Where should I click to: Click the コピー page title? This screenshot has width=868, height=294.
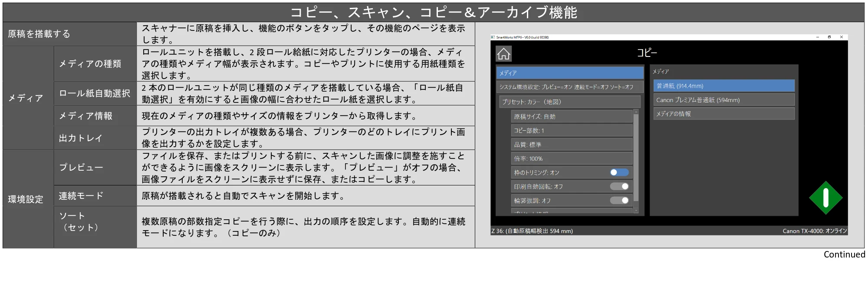647,53
